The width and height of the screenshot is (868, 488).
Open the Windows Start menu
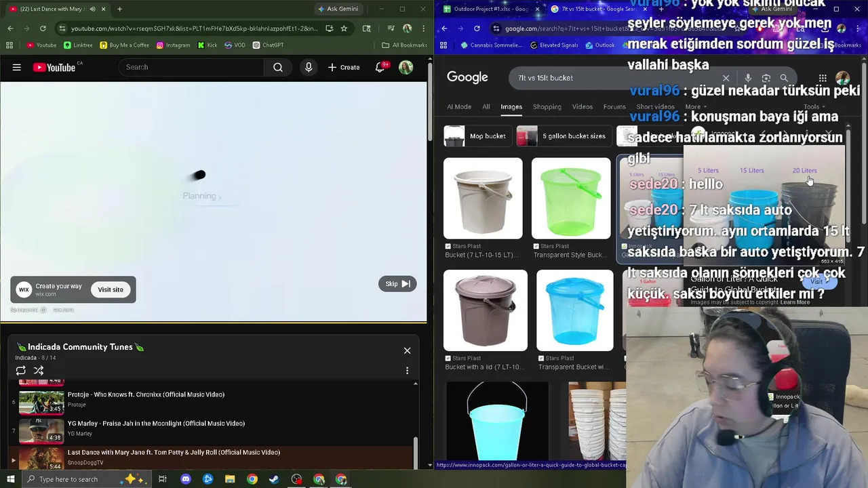(x=10, y=479)
